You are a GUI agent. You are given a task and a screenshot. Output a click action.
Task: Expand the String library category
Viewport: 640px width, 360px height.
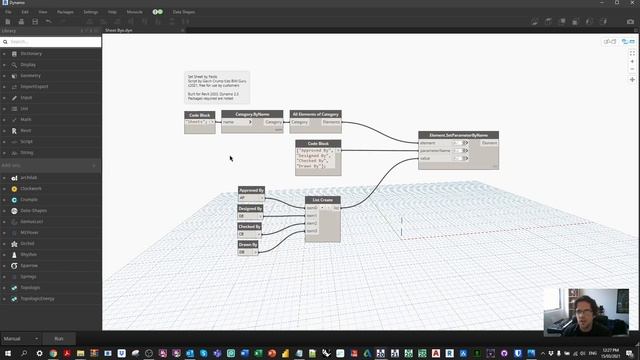4,153
